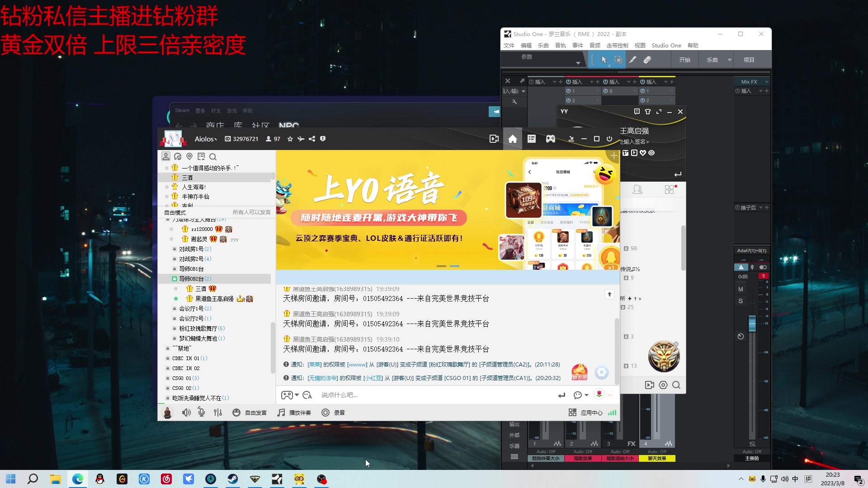The width and height of the screenshot is (868, 488).
Task: Select the Arrow tool in Studio One
Action: point(604,59)
